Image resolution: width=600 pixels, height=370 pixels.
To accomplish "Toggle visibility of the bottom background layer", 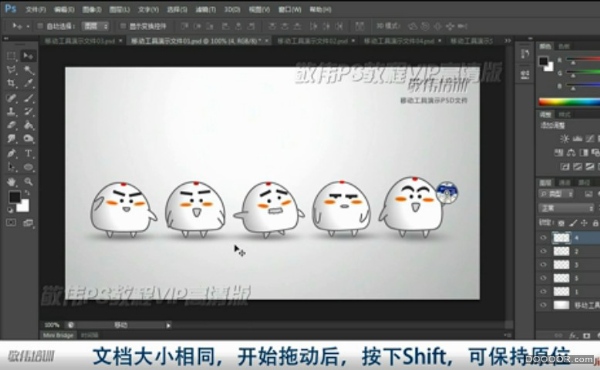I will 543,305.
